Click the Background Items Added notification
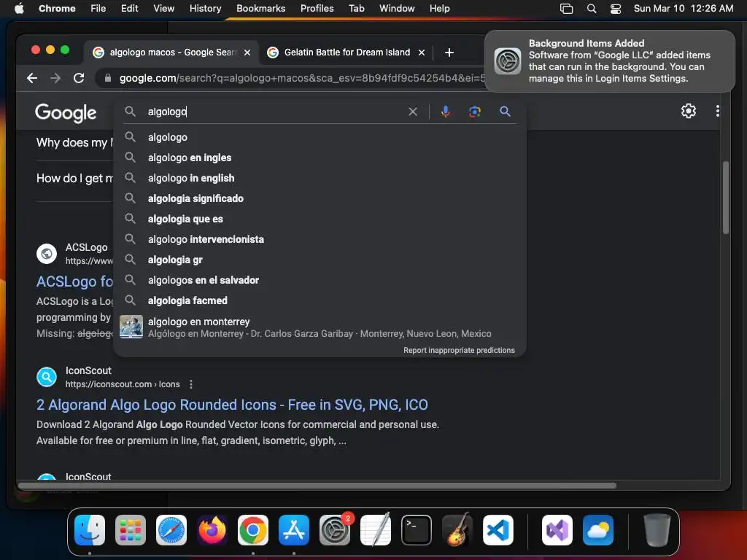Screen dimensions: 747x560 610,61
